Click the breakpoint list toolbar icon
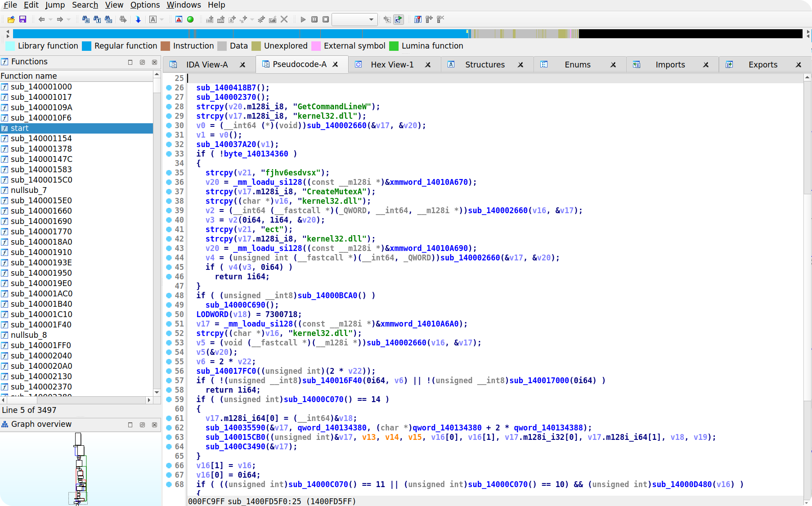Image resolution: width=812 pixels, height=506 pixels. pyautogui.click(x=417, y=19)
